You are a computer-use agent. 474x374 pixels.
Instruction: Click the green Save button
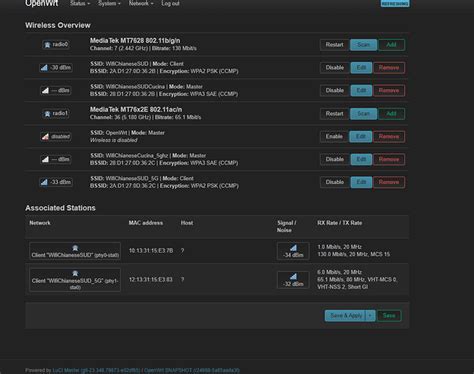(x=389, y=315)
